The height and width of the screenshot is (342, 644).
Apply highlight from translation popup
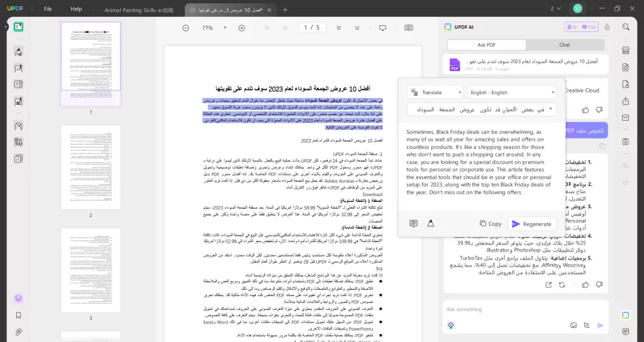[430, 223]
